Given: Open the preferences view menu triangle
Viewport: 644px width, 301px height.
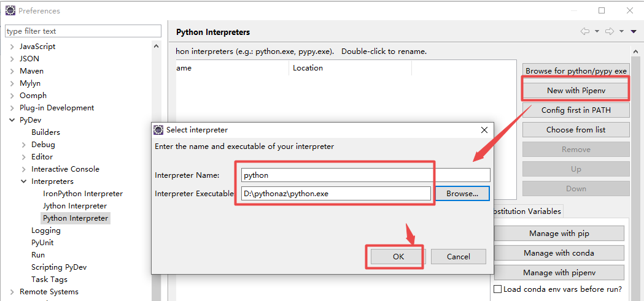Looking at the screenshot, I should click(634, 32).
